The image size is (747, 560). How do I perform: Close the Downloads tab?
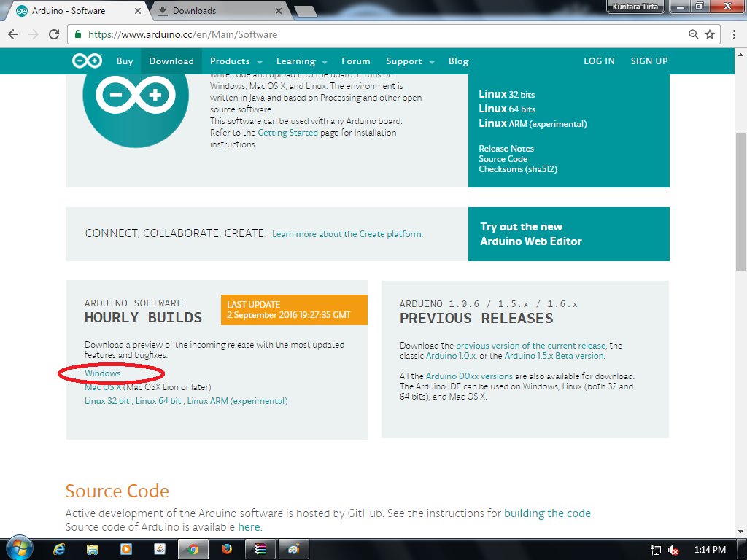pyautogui.click(x=279, y=10)
